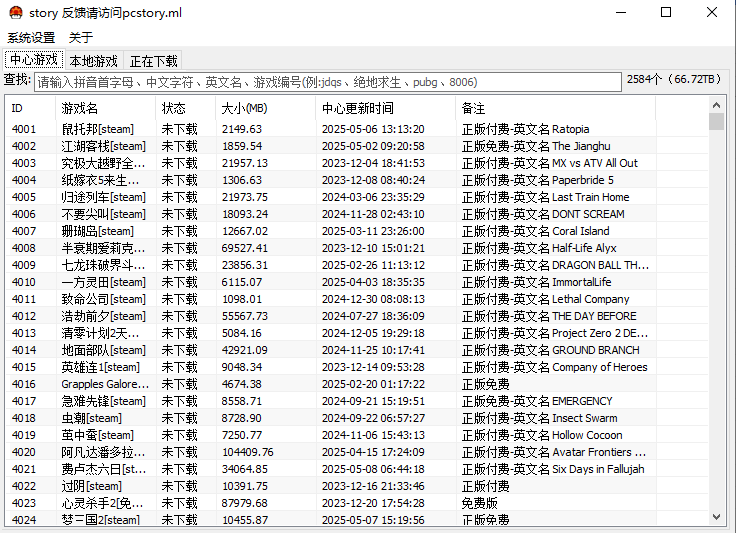
Task: Switch to the 正在下载 tab
Action: click(154, 61)
